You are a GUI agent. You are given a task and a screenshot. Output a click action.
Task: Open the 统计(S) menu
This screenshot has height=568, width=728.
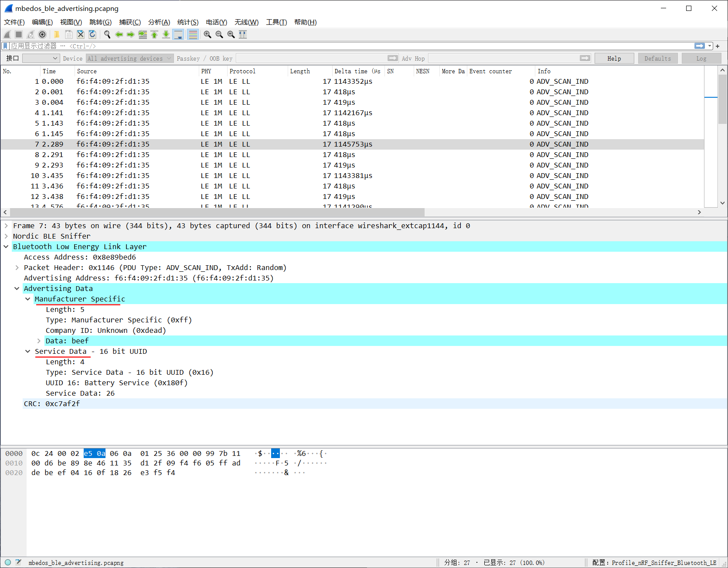(188, 22)
